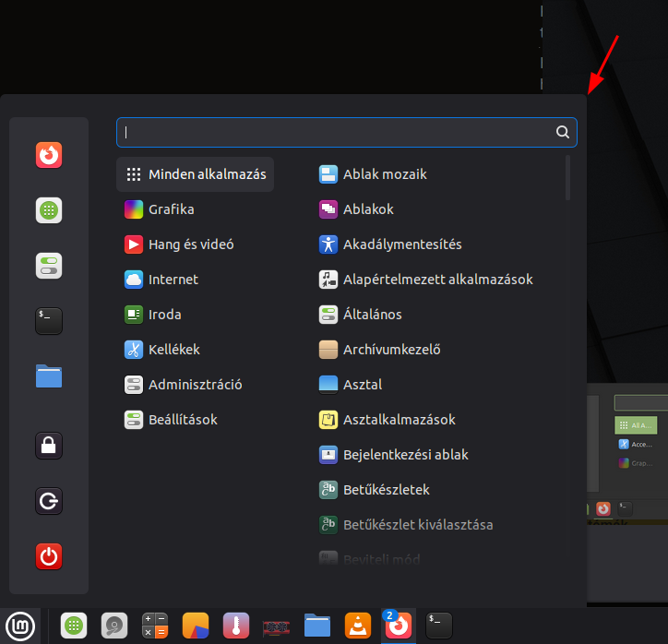Viewport: 668px width, 644px height.
Task: Select Acce... category in the background window
Action: click(636, 444)
